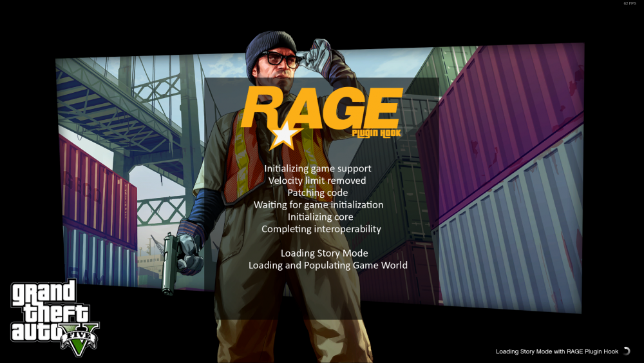Click 'Completing interoperability' status line

(321, 229)
